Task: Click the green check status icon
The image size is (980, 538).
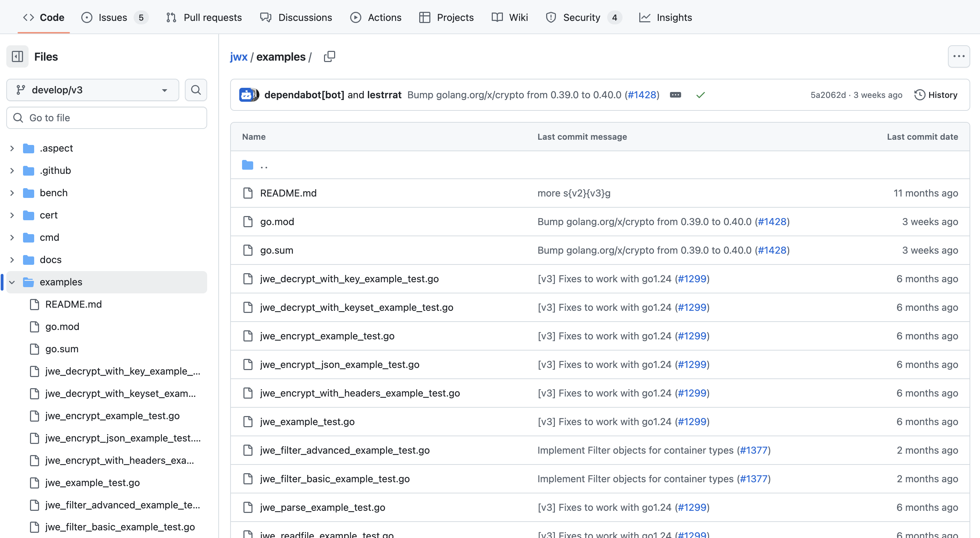Action: click(x=700, y=95)
